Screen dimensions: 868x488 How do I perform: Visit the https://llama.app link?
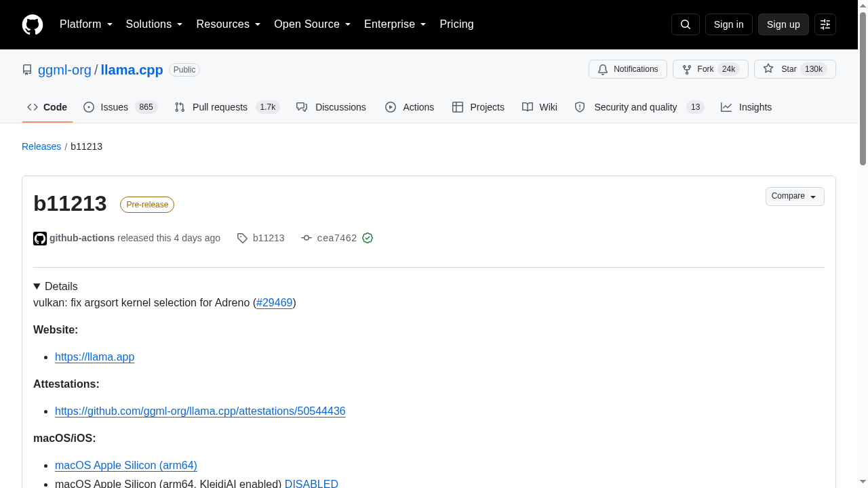click(x=95, y=357)
